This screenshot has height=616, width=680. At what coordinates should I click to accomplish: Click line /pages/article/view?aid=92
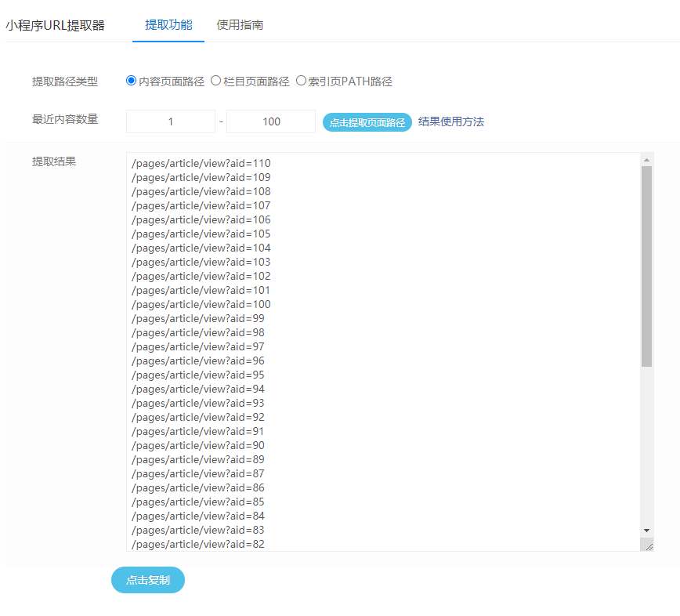[x=197, y=417]
